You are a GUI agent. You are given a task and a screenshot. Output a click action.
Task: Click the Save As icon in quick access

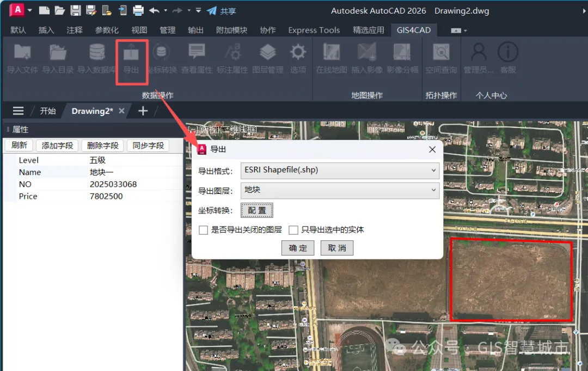tap(91, 10)
